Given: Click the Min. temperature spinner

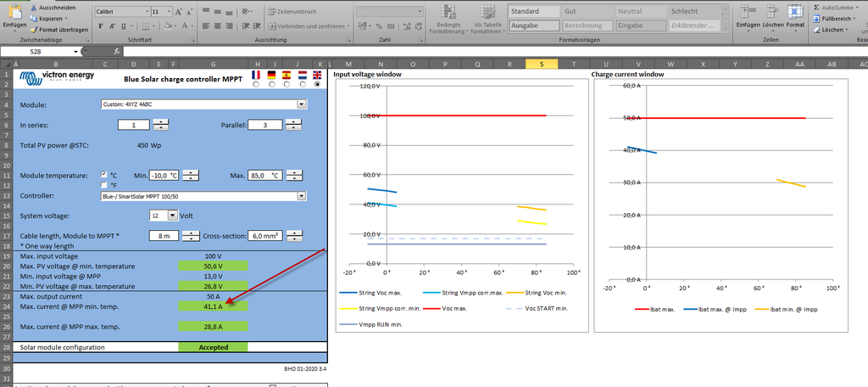Looking at the screenshot, I should click(191, 175).
